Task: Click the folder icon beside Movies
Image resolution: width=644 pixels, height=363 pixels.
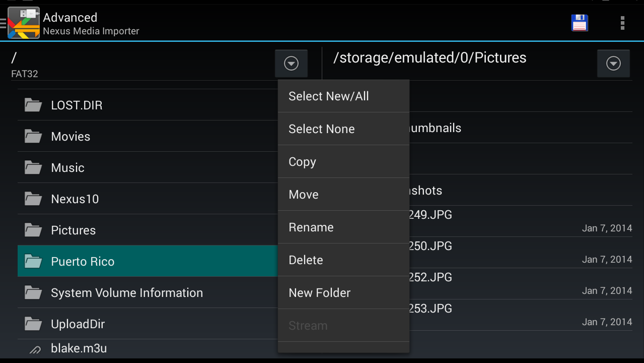Action: [x=33, y=136]
